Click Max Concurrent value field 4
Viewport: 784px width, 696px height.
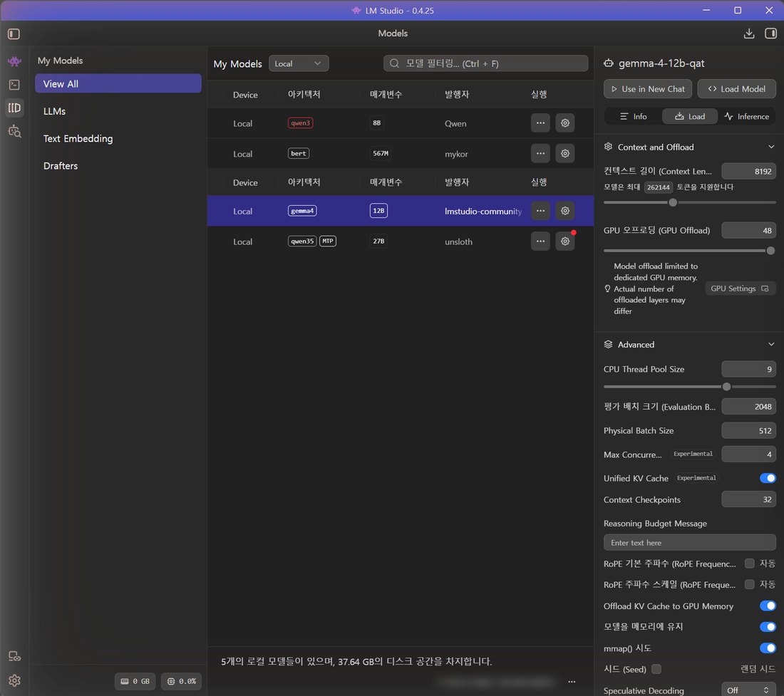pyautogui.click(x=748, y=455)
